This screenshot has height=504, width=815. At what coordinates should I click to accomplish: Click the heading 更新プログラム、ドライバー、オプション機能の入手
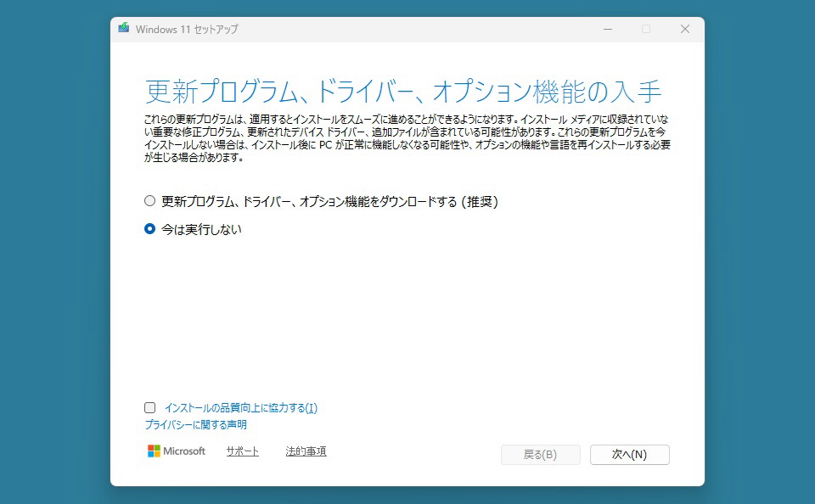coord(402,92)
